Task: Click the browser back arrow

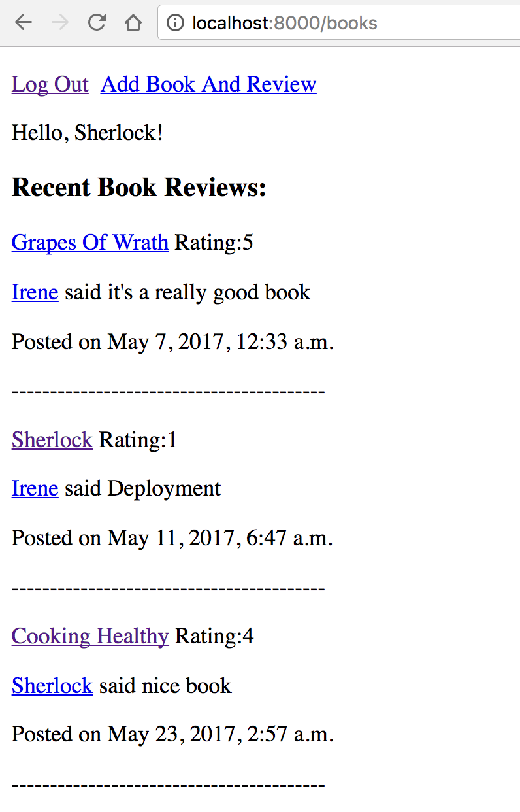Action: click(24, 23)
